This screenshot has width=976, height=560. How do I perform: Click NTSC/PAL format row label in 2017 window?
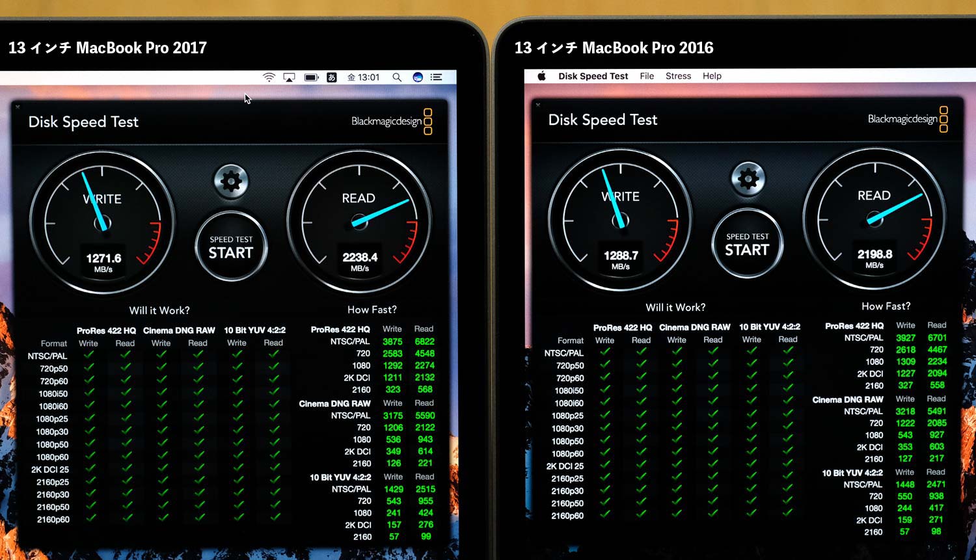pos(47,356)
